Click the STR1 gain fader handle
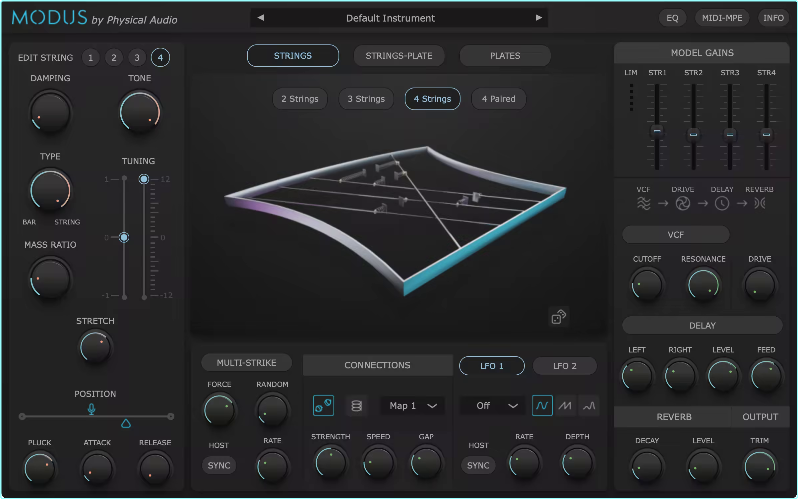This screenshot has height=499, width=798. tap(657, 131)
